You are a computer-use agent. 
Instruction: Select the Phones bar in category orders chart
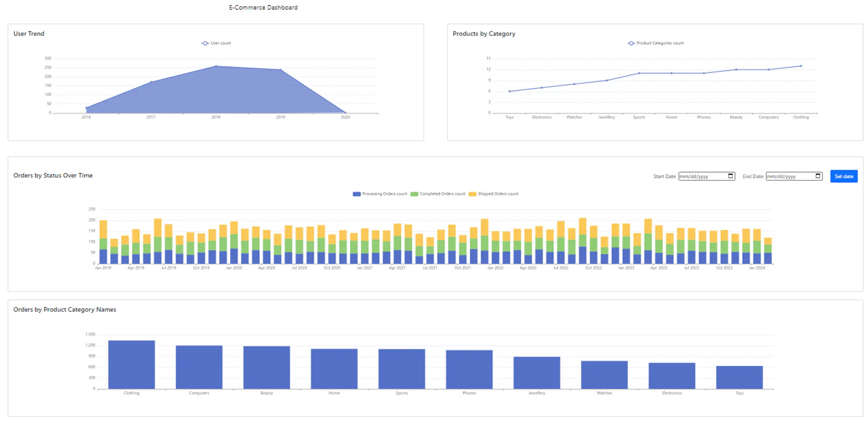(469, 369)
